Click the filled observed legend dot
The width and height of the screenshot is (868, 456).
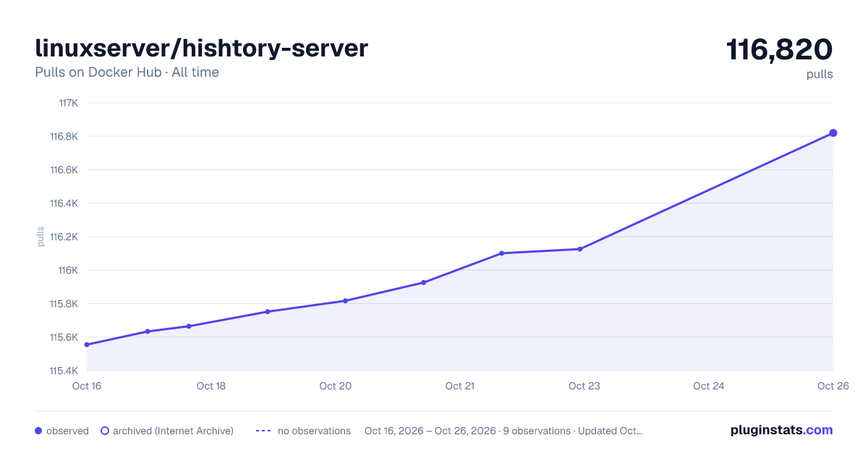pyautogui.click(x=38, y=431)
